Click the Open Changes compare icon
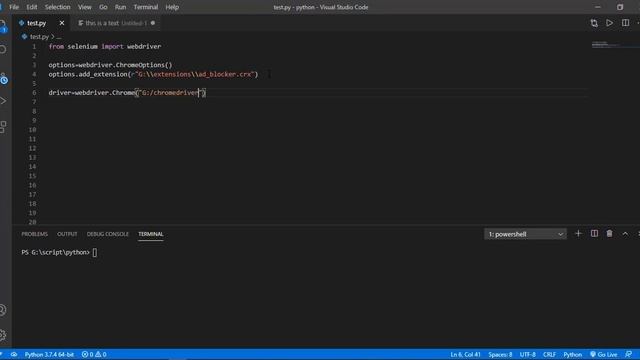 point(594,23)
